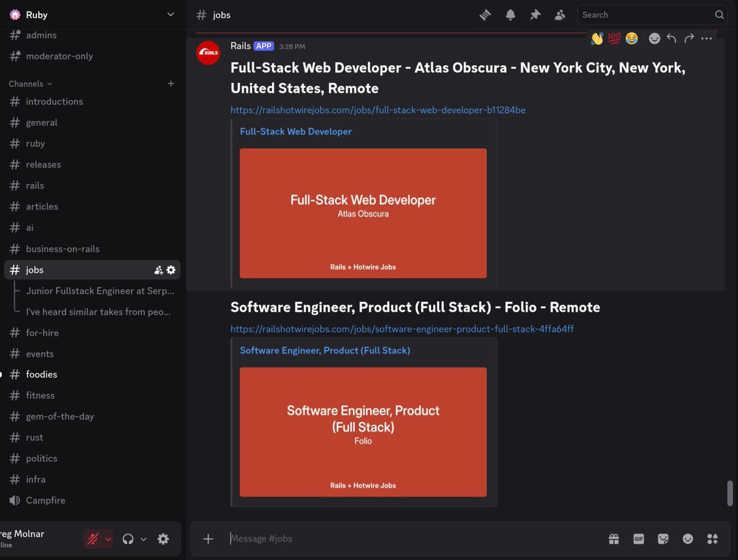Click the plus attachment button
Image resolution: width=738 pixels, height=560 pixels.
click(208, 539)
